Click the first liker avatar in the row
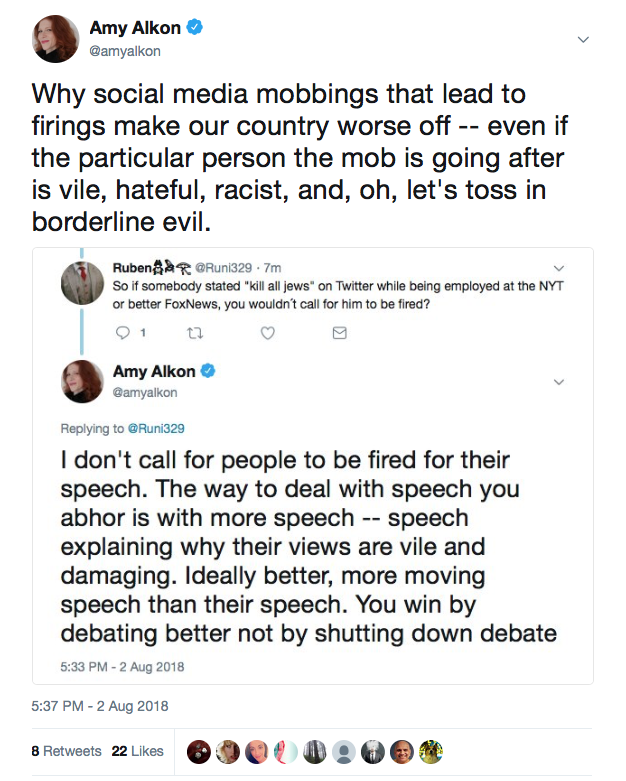The height and width of the screenshot is (781, 626). point(198,751)
